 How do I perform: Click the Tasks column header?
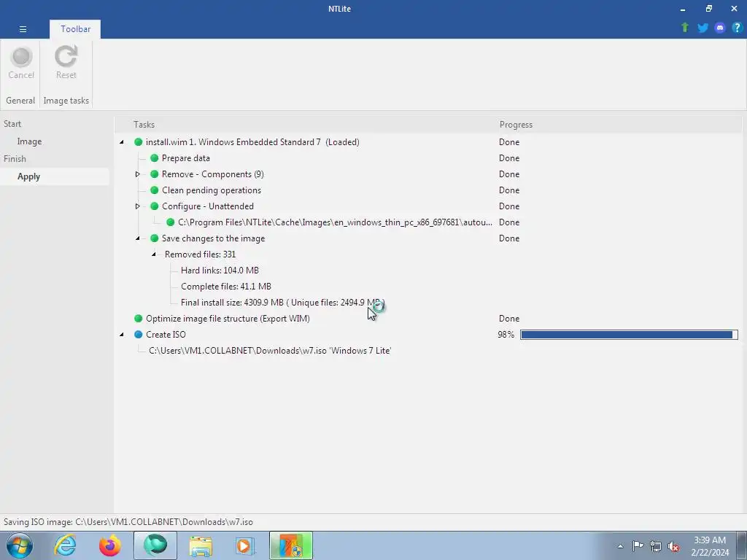pos(144,124)
